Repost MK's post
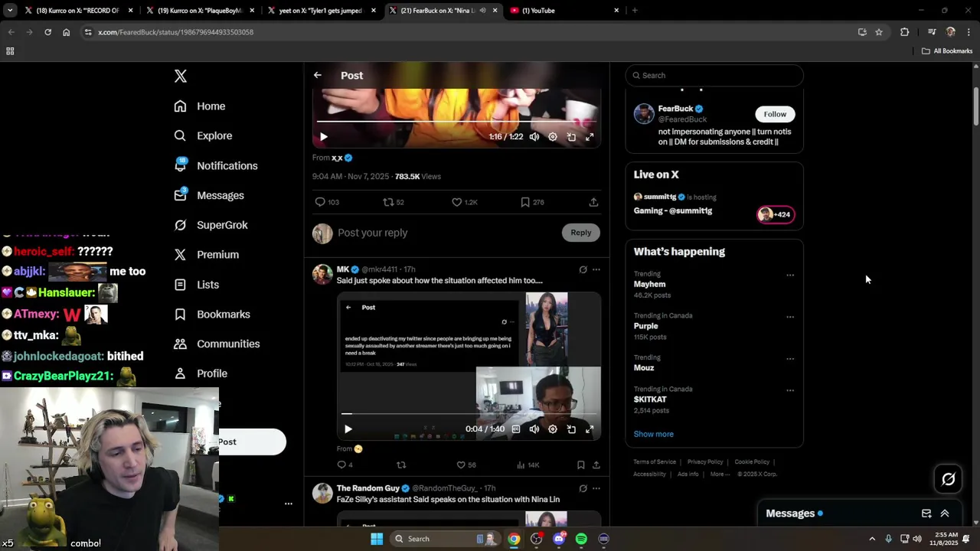Image resolution: width=980 pixels, height=551 pixels. coord(401,465)
